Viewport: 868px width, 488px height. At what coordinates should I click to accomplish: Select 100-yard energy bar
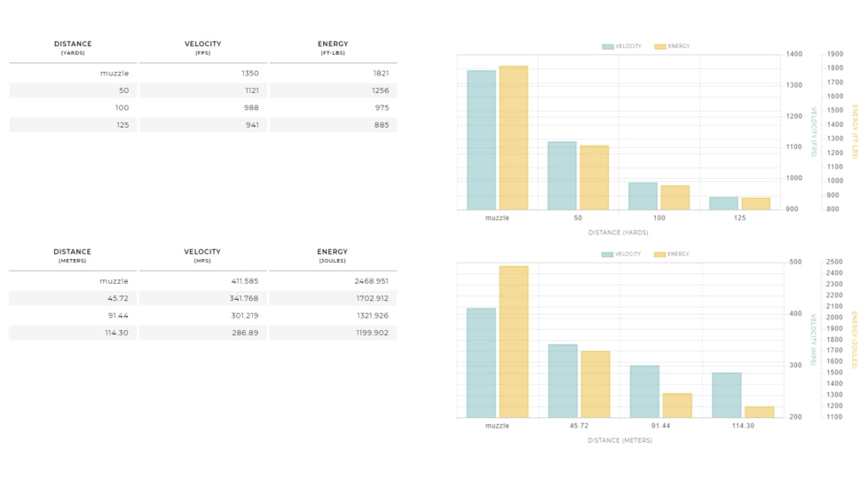pos(675,198)
